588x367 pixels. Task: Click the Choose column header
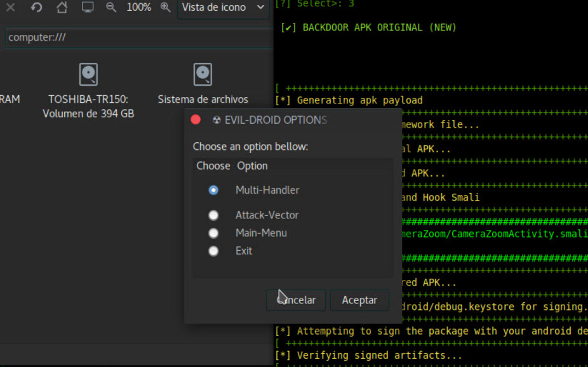(x=213, y=166)
